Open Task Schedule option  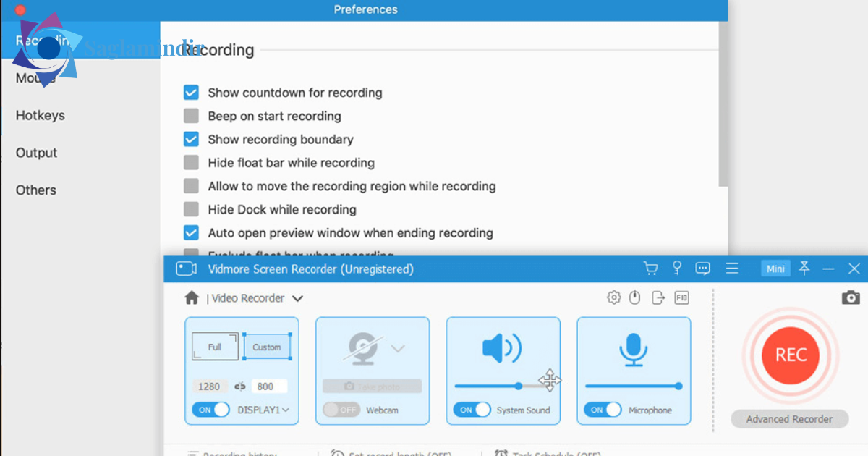(x=548, y=453)
